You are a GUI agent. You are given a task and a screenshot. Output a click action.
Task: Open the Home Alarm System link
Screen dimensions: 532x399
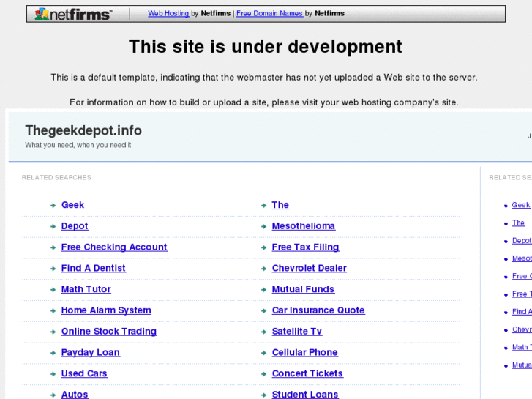[106, 310]
